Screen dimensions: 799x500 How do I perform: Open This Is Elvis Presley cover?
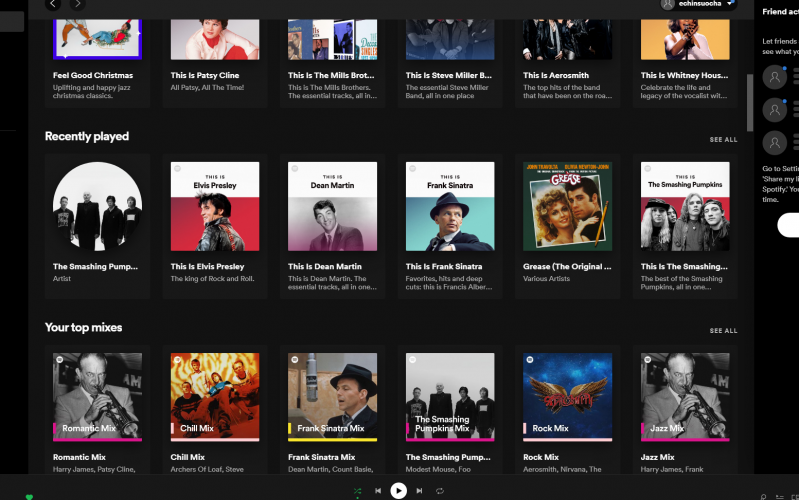tap(215, 206)
